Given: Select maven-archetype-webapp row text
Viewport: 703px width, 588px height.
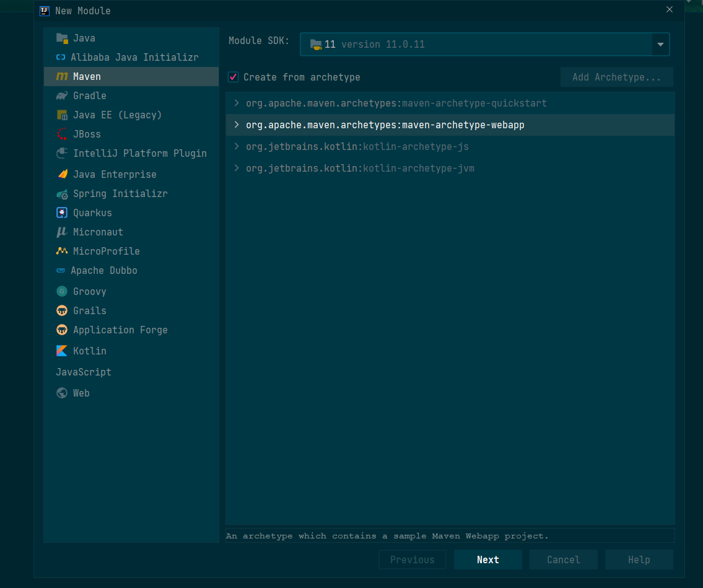Looking at the screenshot, I should point(385,125).
